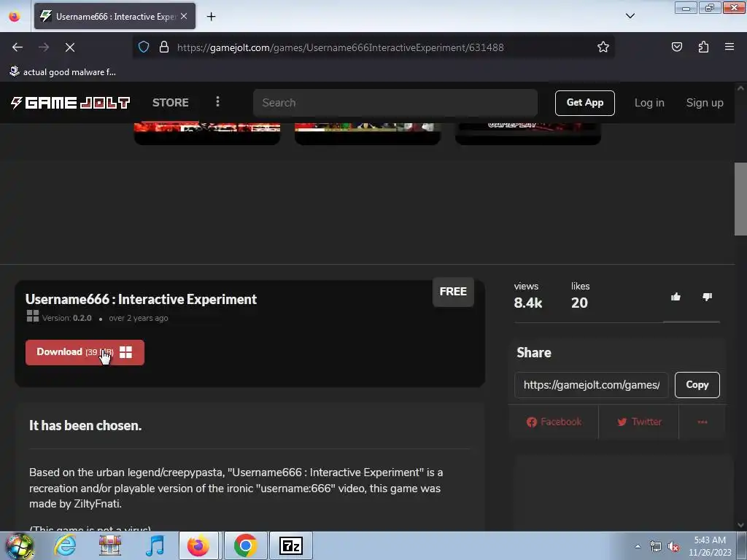Focus the Game Jolt Search field
Screen dimensions: 747x560
click(395, 102)
